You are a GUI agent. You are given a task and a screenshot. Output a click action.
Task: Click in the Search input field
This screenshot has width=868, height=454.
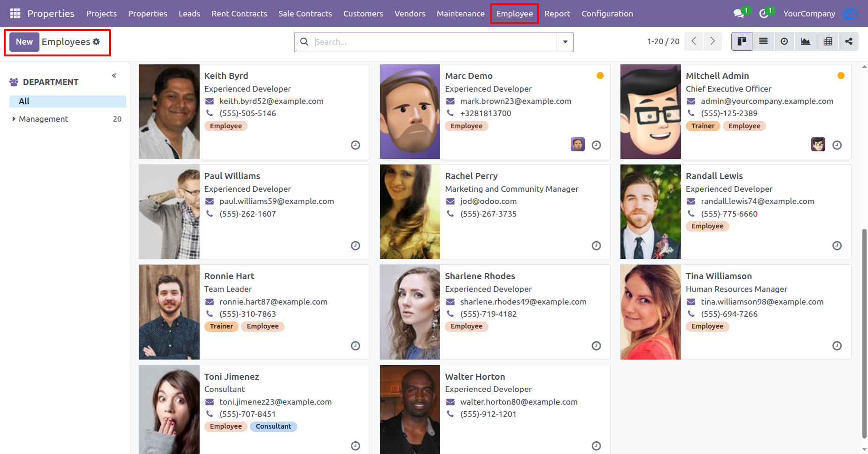435,42
